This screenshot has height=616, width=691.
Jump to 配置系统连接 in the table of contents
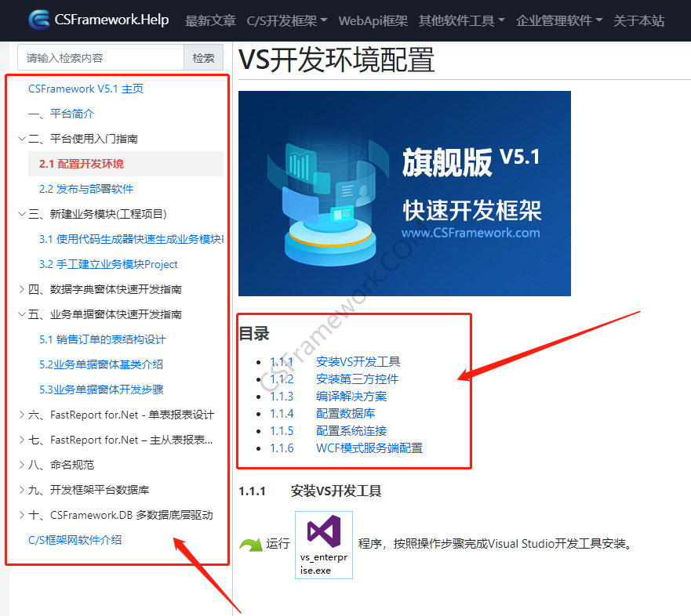(x=351, y=430)
